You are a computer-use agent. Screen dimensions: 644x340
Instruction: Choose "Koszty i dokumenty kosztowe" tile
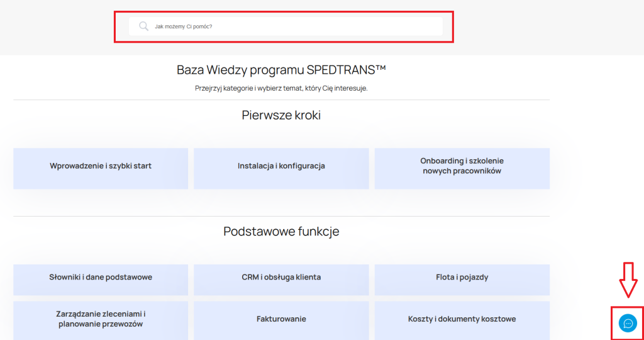(462, 320)
